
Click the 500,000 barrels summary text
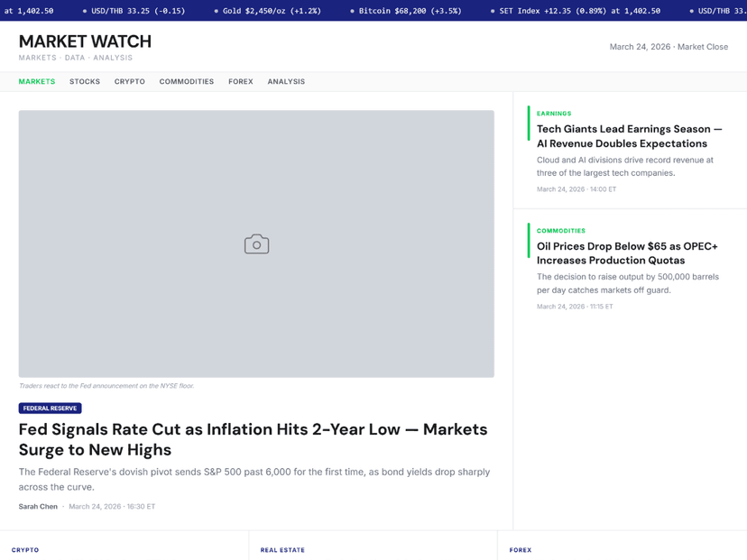click(x=628, y=283)
